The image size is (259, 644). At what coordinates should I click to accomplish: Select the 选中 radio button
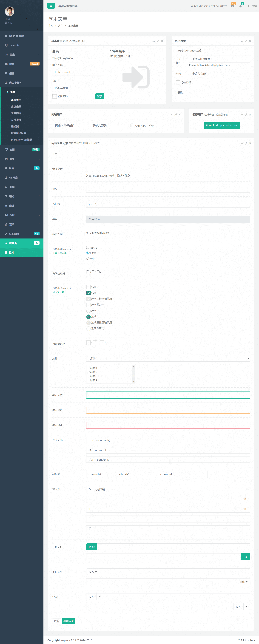point(88,258)
